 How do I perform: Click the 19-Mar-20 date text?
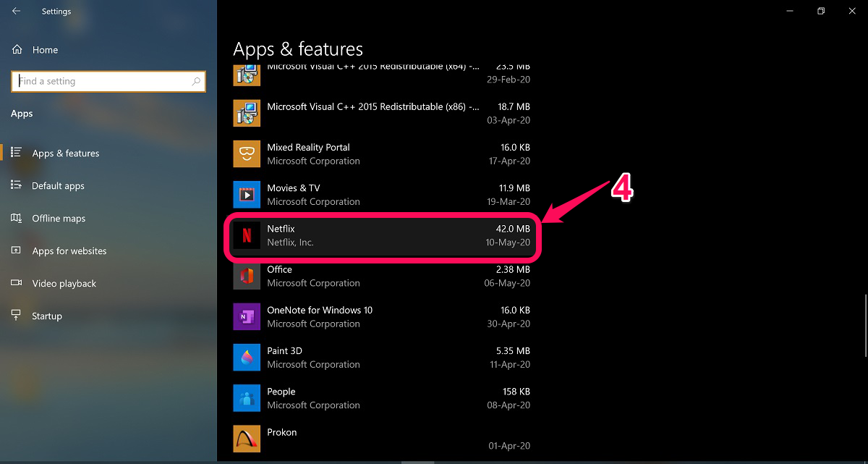click(508, 202)
